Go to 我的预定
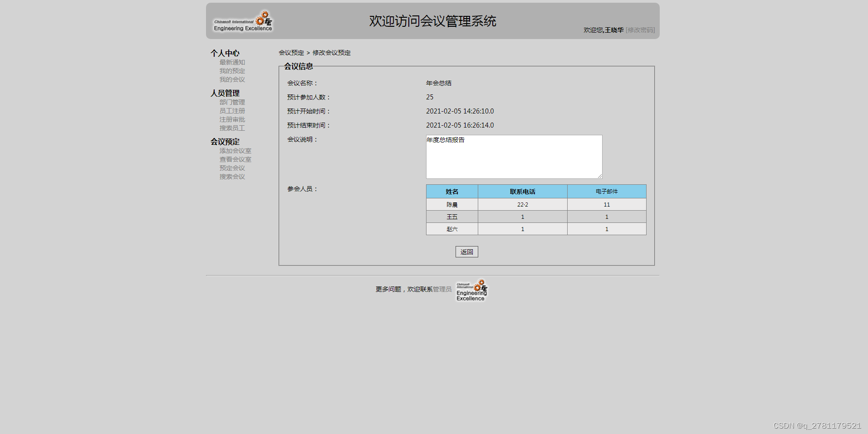The image size is (868, 434). pyautogui.click(x=232, y=71)
